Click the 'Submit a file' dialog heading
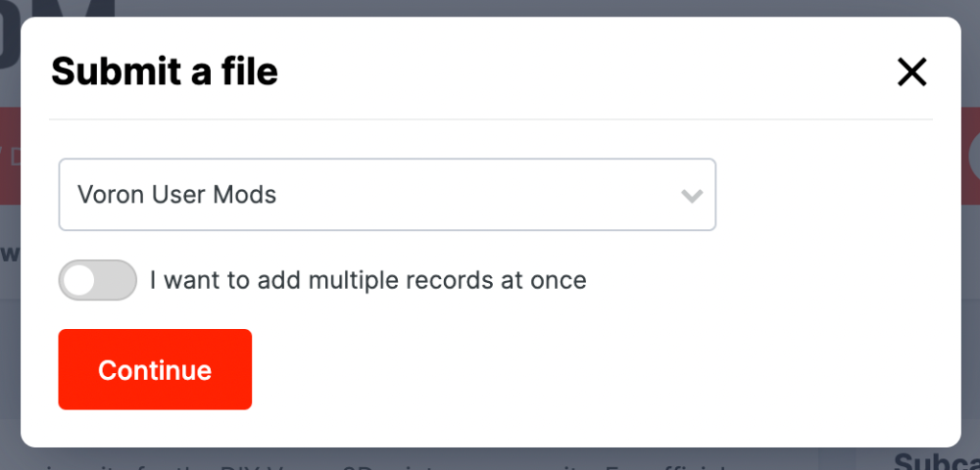This screenshot has height=470, width=980. (x=165, y=71)
